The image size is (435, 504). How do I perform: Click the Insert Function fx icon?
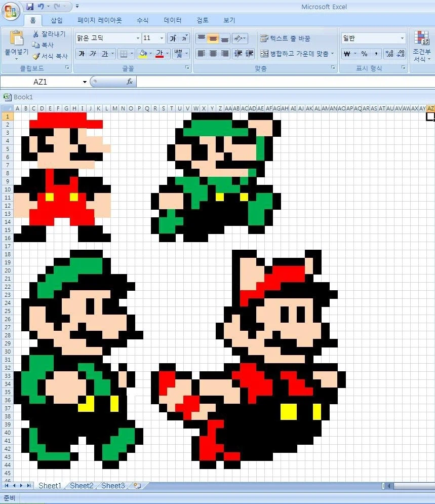pos(130,82)
